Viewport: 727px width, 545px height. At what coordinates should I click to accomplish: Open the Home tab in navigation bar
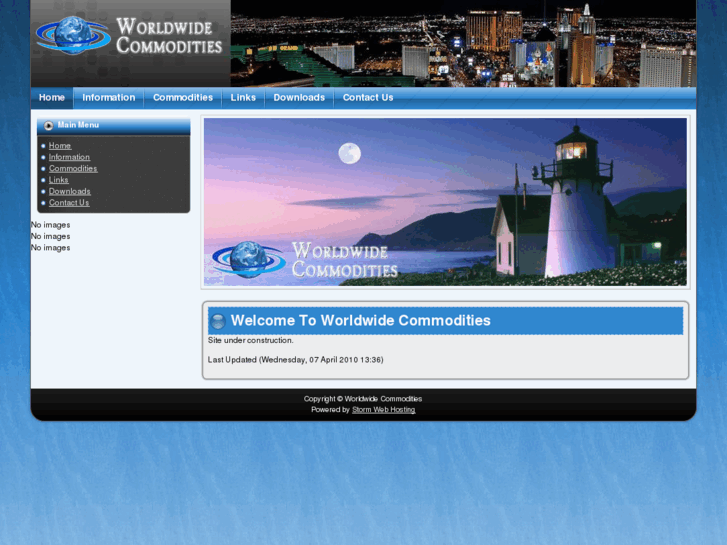coord(52,98)
